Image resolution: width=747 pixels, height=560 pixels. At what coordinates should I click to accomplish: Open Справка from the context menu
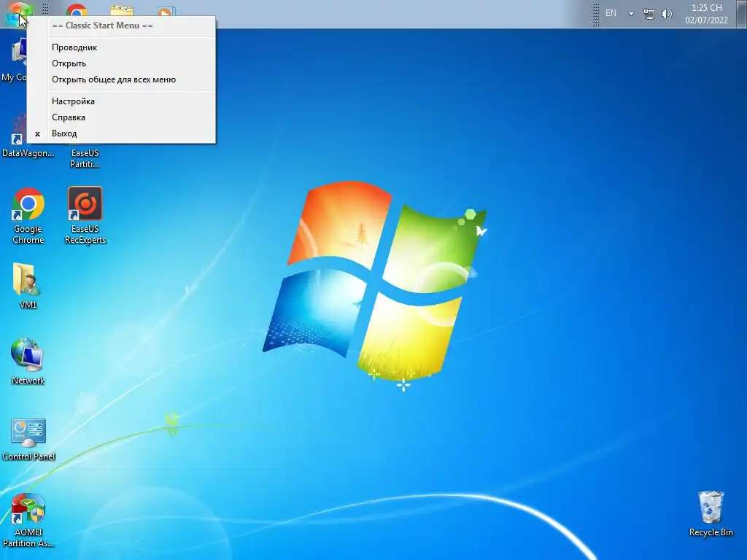coord(122,117)
